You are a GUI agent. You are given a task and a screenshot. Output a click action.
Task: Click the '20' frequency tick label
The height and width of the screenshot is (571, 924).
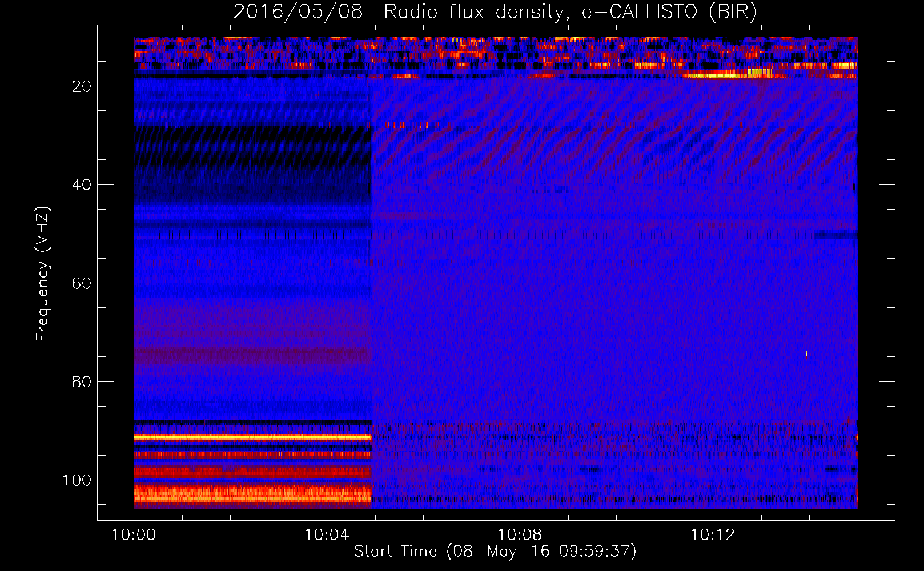[x=82, y=86]
